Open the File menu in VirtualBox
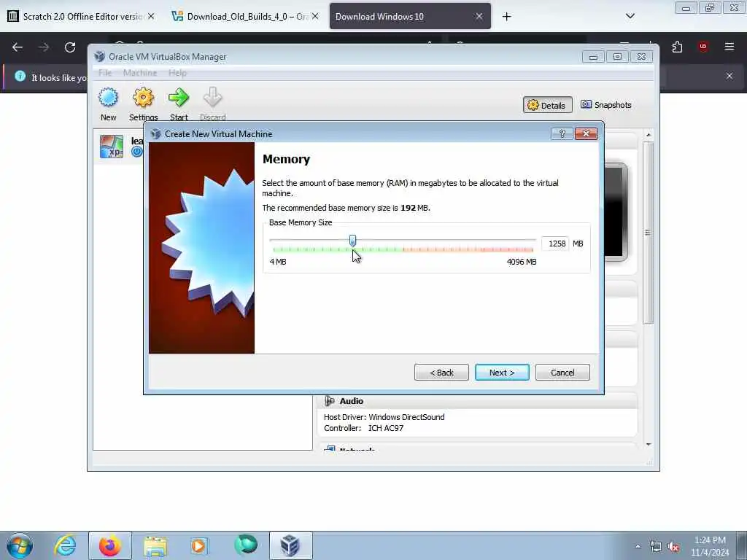The height and width of the screenshot is (560, 747). tap(105, 73)
